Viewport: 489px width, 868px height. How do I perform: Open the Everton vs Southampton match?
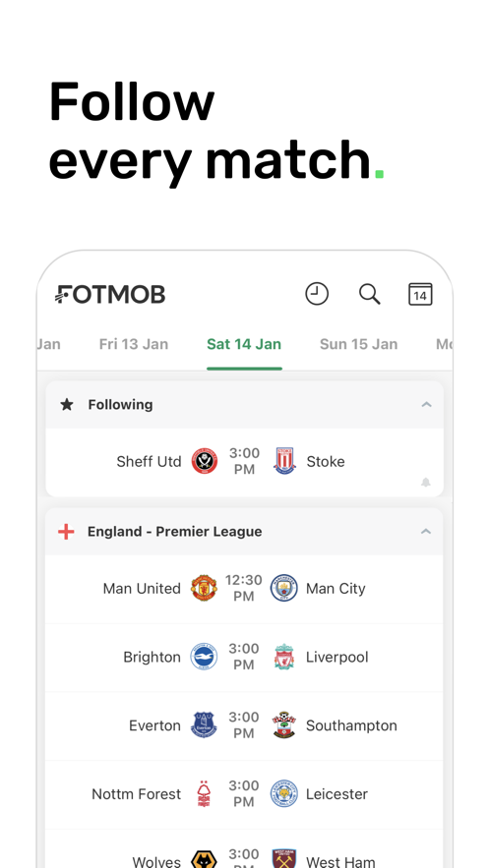[244, 725]
